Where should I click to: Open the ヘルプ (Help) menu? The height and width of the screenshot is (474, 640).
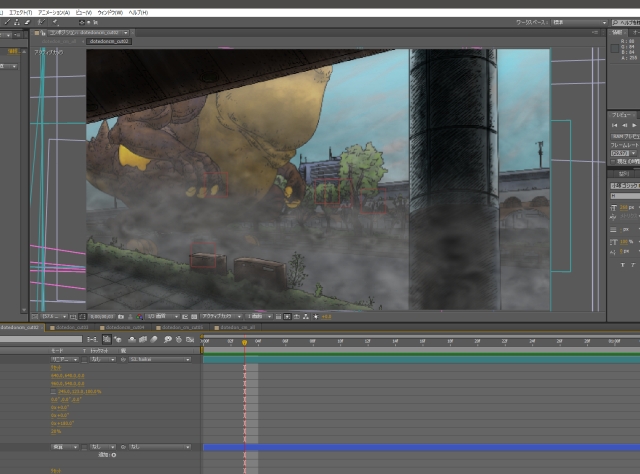click(x=136, y=12)
